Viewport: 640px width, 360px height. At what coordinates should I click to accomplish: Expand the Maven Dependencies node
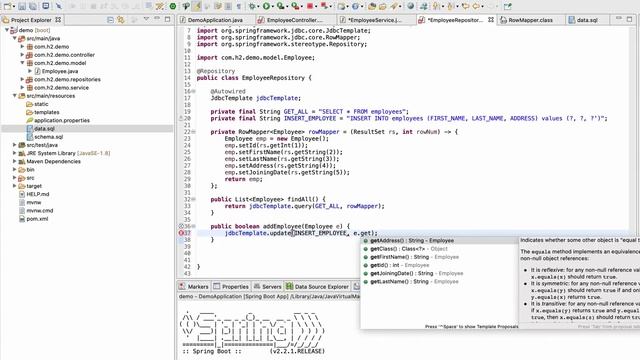tap(15, 161)
